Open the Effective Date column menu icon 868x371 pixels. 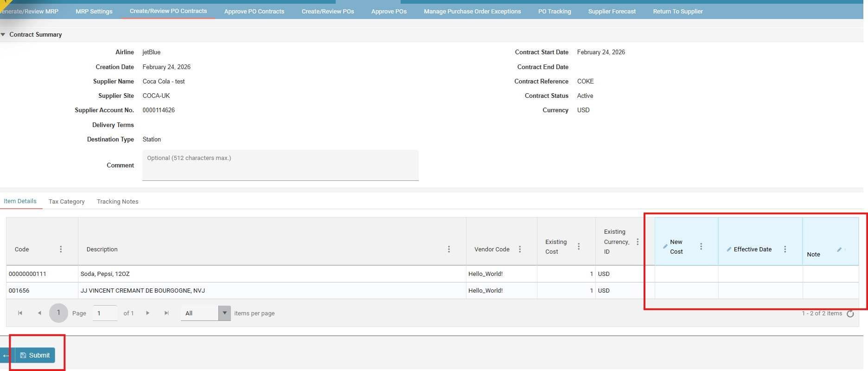(x=785, y=249)
